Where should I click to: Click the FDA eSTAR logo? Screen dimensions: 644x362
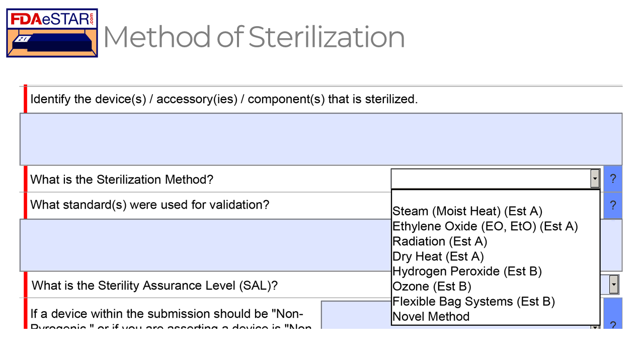tap(52, 33)
